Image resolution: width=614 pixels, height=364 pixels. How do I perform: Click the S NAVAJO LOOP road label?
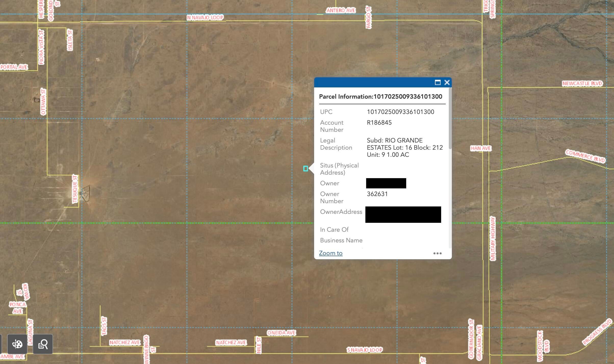[x=365, y=350]
